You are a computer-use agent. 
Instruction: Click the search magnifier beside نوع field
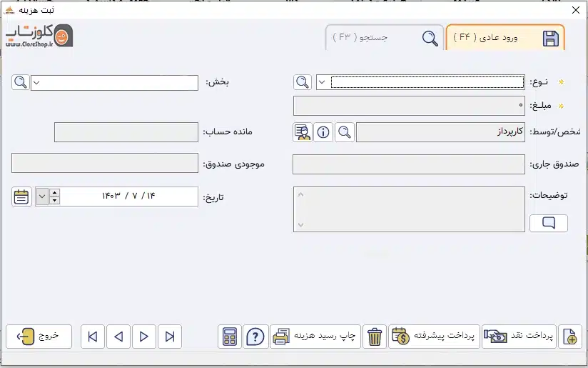(303, 82)
